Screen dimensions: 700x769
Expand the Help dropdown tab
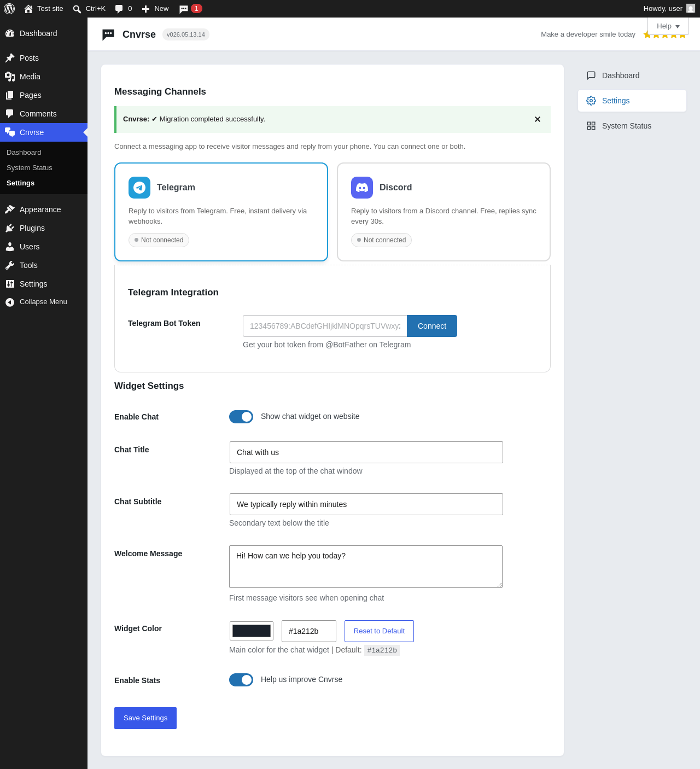(668, 26)
